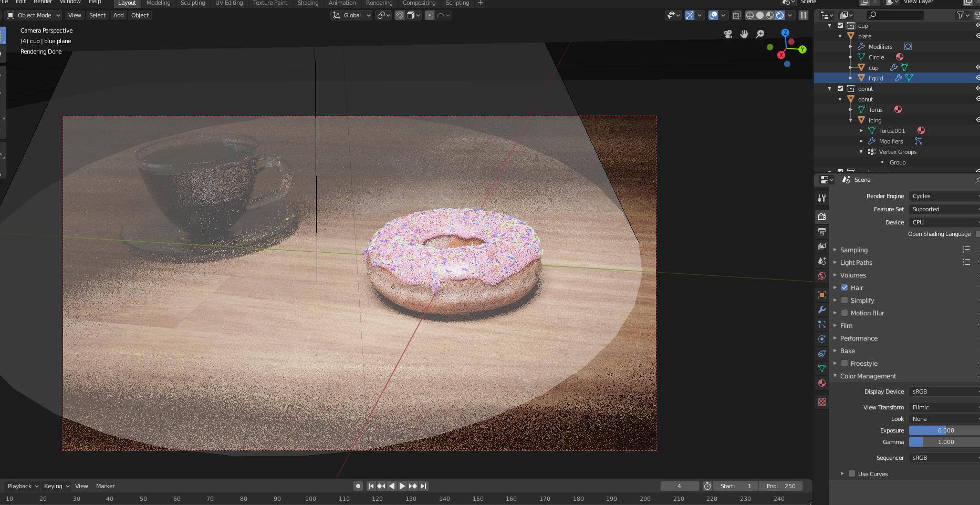
Task: Expand the Light Paths panel
Action: [856, 262]
